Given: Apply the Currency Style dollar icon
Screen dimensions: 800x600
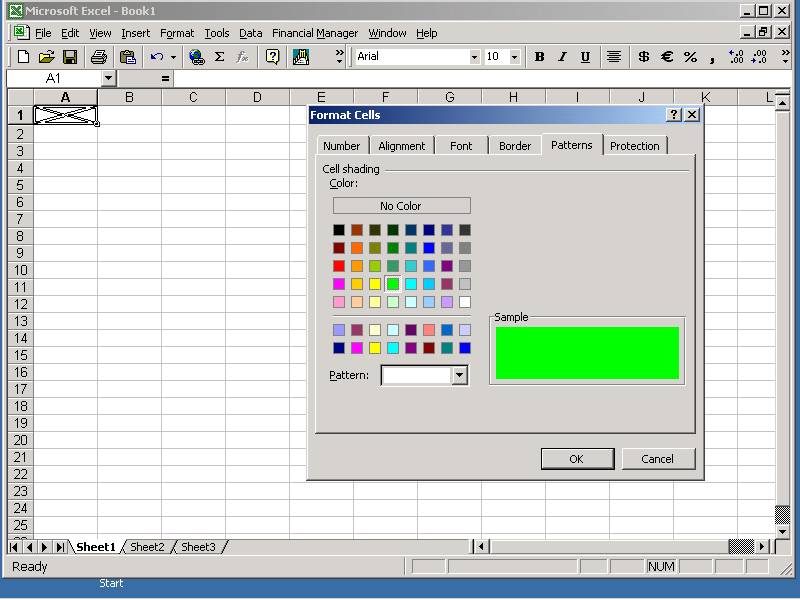Looking at the screenshot, I should (643, 57).
